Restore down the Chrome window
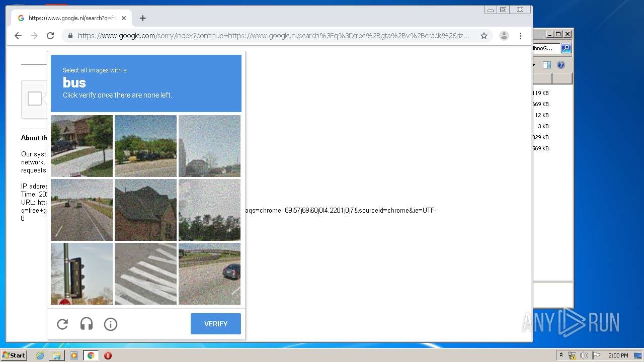644x362 pixels. (503, 10)
